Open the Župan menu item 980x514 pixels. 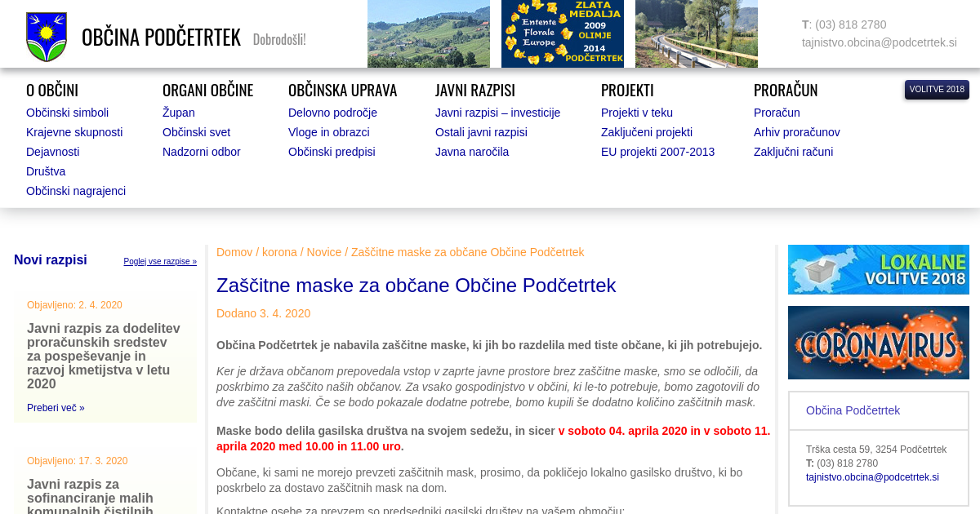[x=178, y=113]
